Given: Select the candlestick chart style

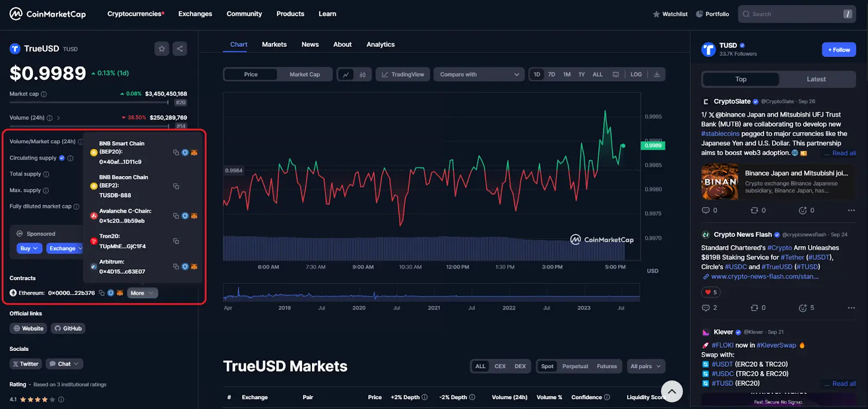Looking at the screenshot, I should pyautogui.click(x=362, y=74).
